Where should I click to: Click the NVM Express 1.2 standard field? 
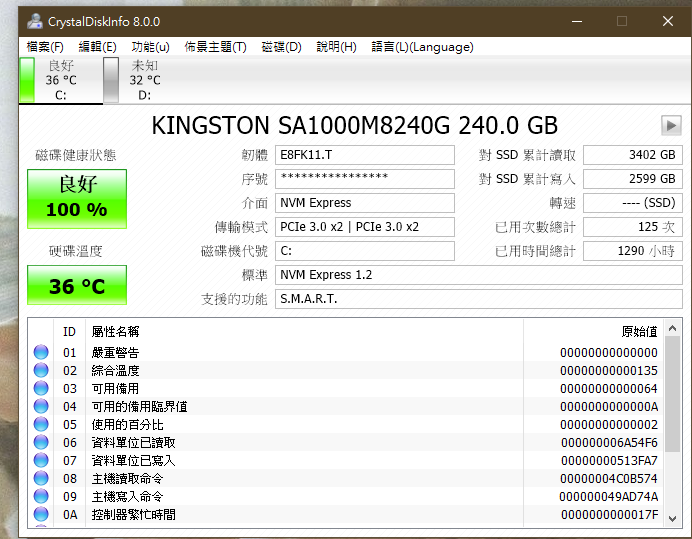coord(479,275)
